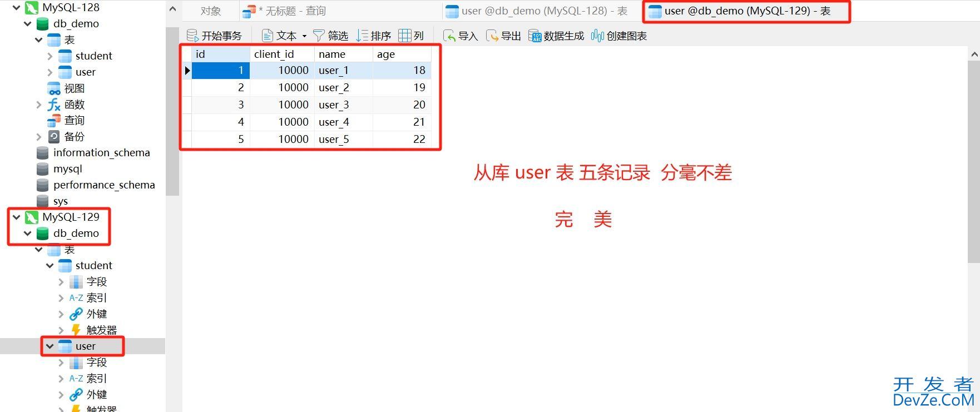Viewport: 980px width, 412px height.
Task: Click the 列 columns grid icon
Action: (x=405, y=36)
